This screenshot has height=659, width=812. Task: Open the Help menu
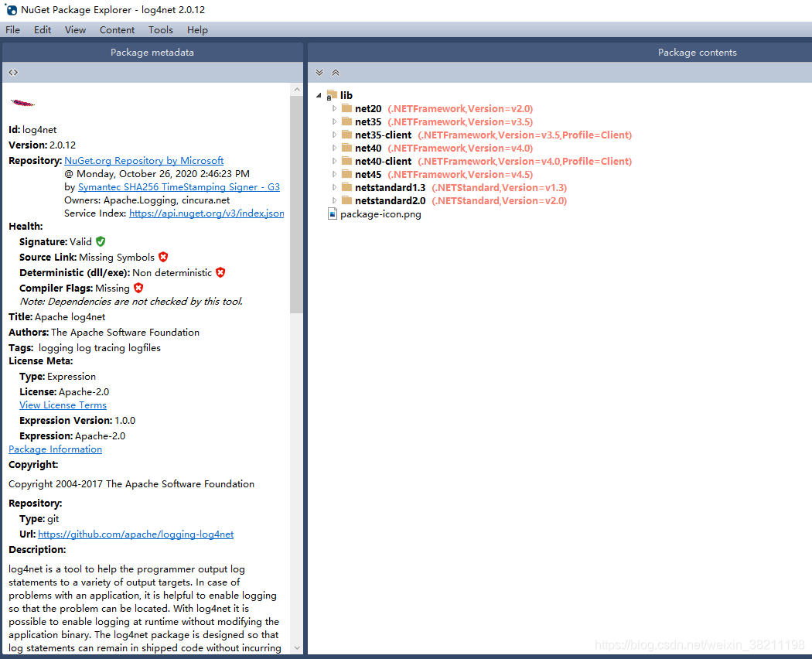tap(197, 30)
